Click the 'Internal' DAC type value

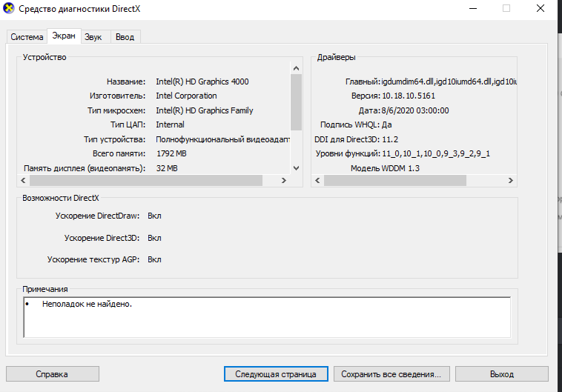click(x=170, y=124)
